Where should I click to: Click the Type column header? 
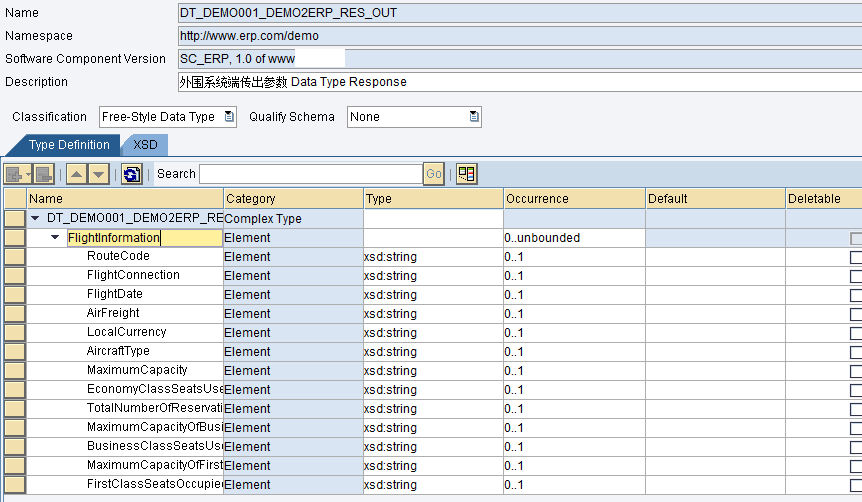click(434, 198)
